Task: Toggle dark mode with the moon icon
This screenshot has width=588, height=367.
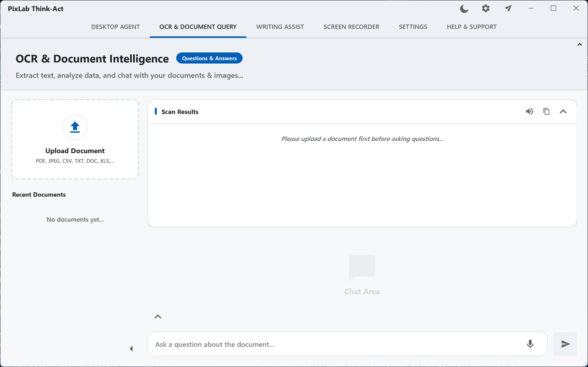Action: click(464, 9)
